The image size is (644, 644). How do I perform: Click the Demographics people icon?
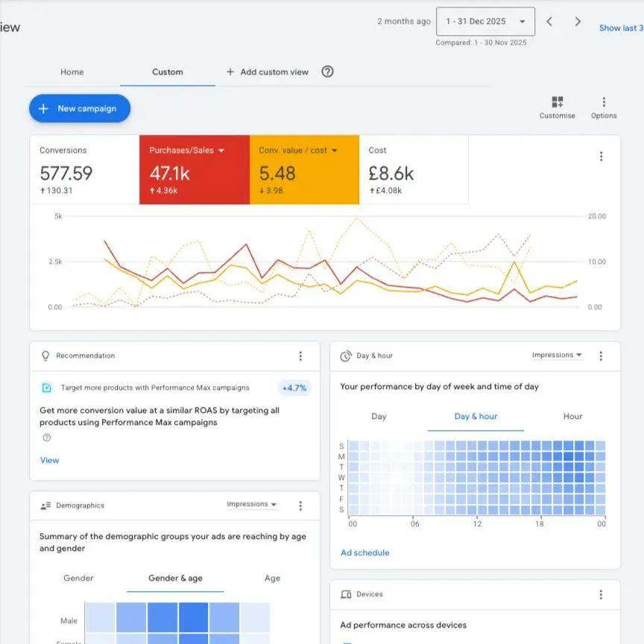[x=45, y=505]
